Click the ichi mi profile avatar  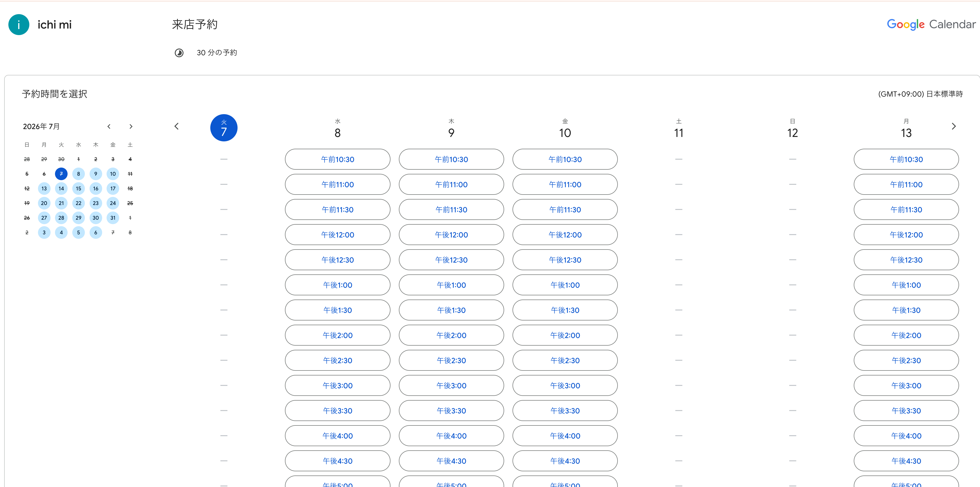coord(19,25)
